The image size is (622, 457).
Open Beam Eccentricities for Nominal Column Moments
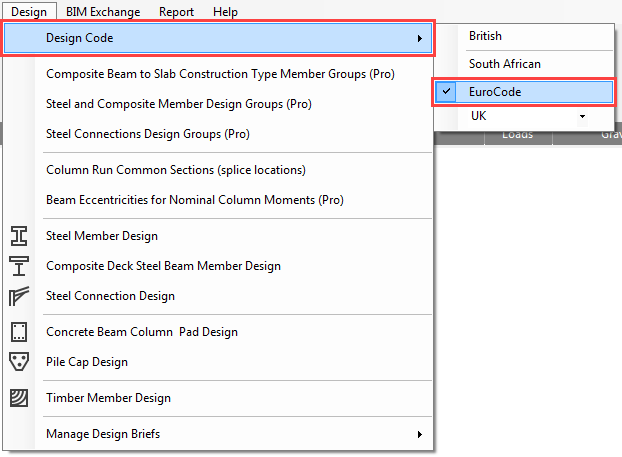[195, 200]
